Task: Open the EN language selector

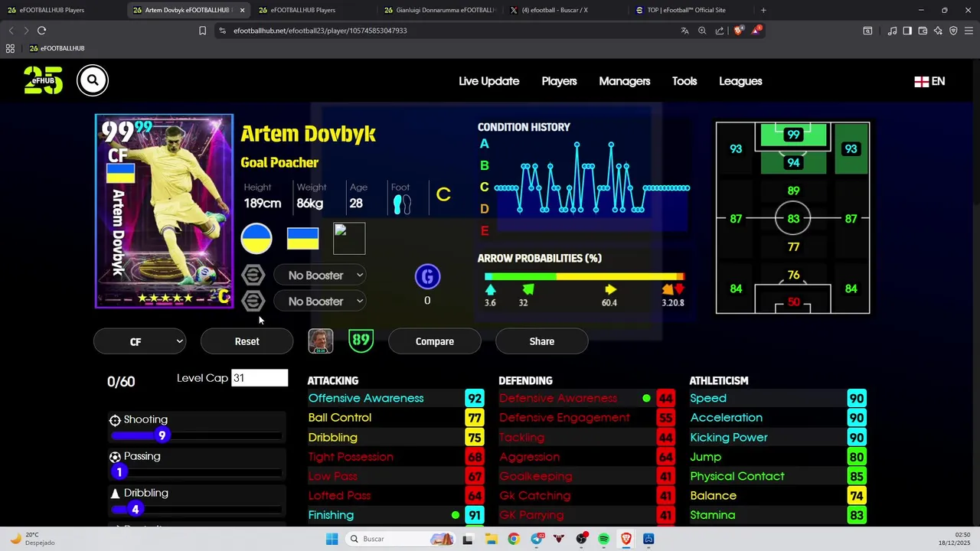Action: tap(929, 81)
